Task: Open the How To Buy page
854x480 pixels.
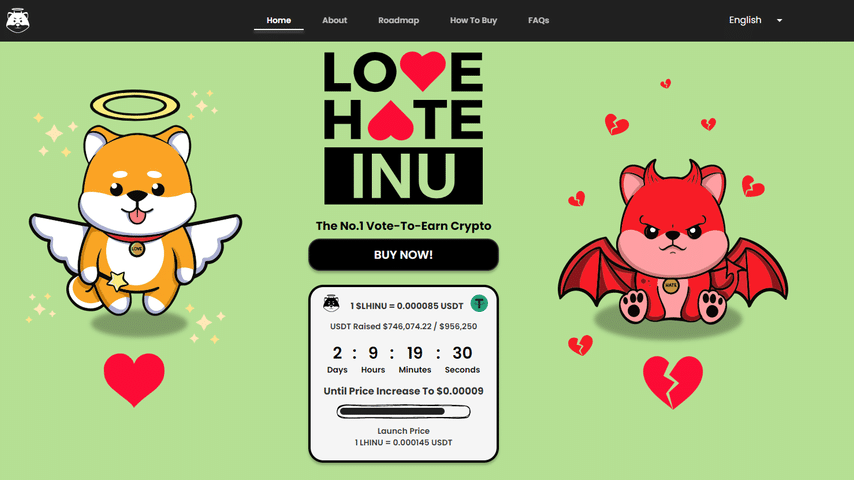Action: point(473,20)
